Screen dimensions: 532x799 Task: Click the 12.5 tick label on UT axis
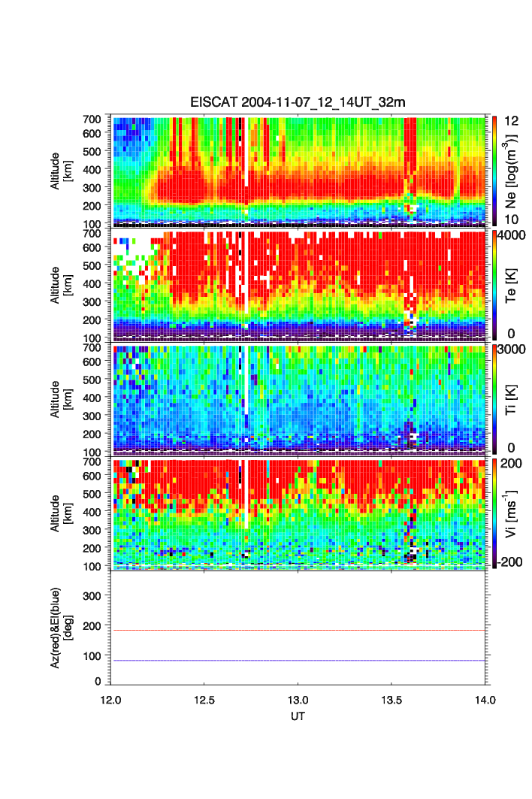pos(204,701)
